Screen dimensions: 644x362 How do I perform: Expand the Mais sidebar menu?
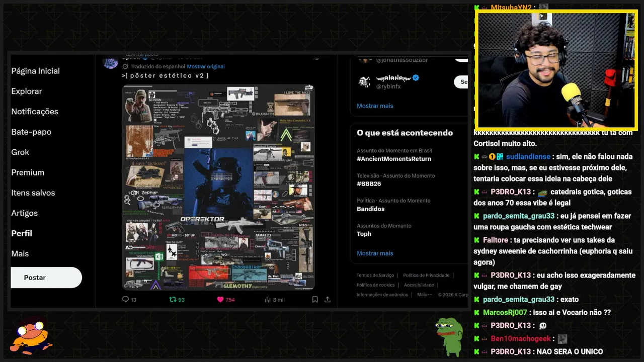tap(20, 253)
